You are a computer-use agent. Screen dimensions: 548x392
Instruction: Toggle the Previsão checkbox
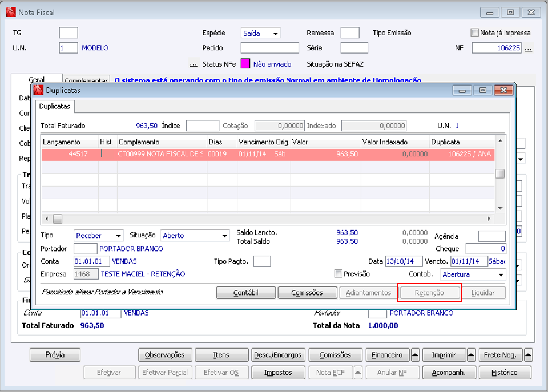click(339, 274)
